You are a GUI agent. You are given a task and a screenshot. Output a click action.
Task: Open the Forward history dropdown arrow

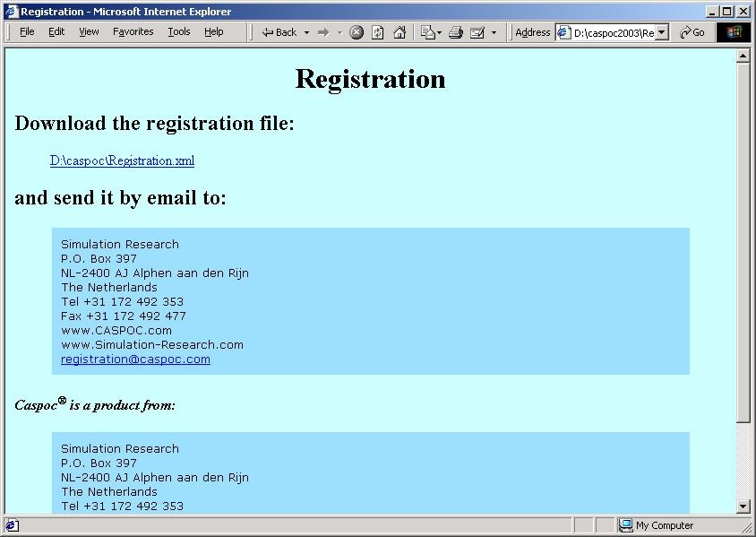339,32
